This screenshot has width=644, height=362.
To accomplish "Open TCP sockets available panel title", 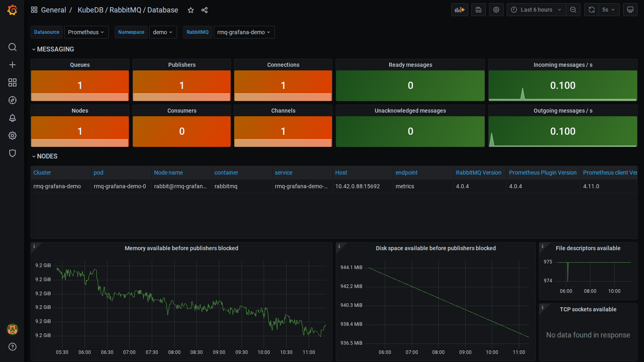I will [x=588, y=309].
